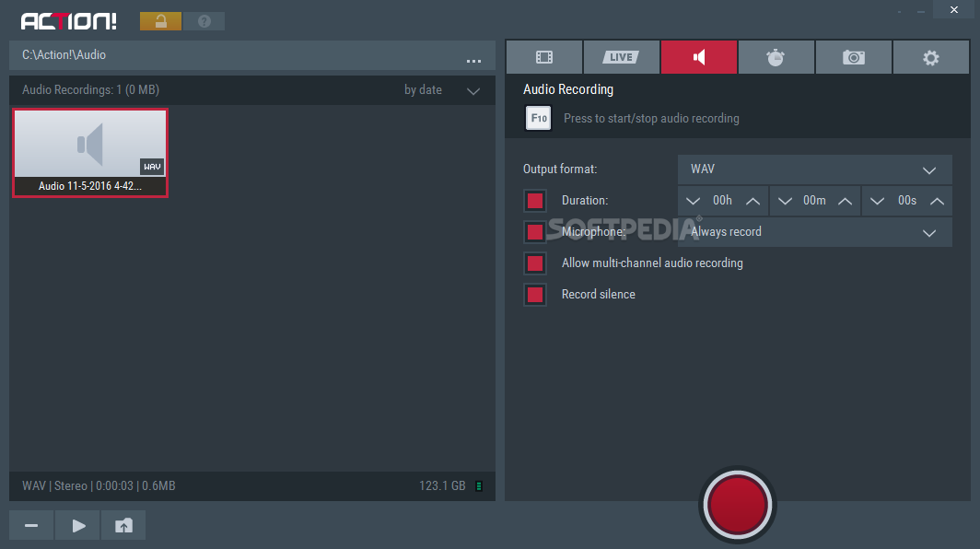This screenshot has width=980, height=549.
Task: Click the Action! logo
Action: [x=69, y=21]
